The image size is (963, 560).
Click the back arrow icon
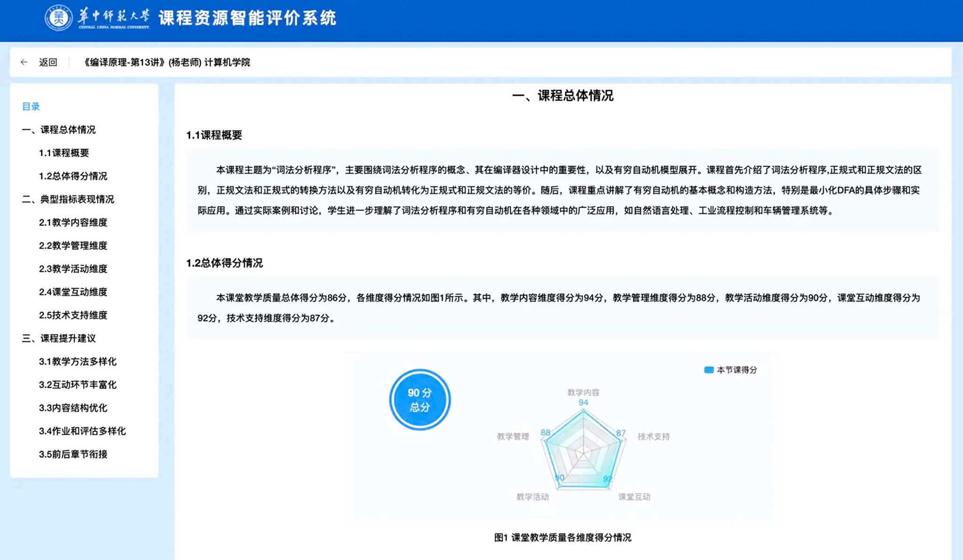click(24, 62)
